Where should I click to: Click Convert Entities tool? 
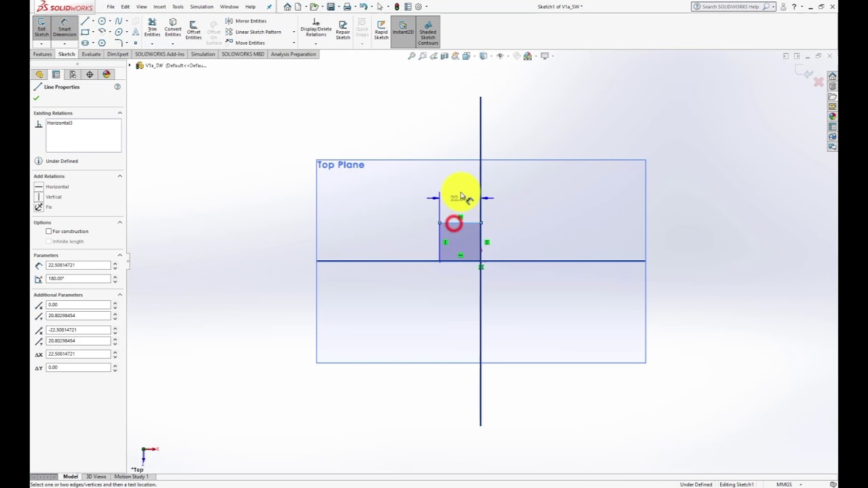point(173,28)
